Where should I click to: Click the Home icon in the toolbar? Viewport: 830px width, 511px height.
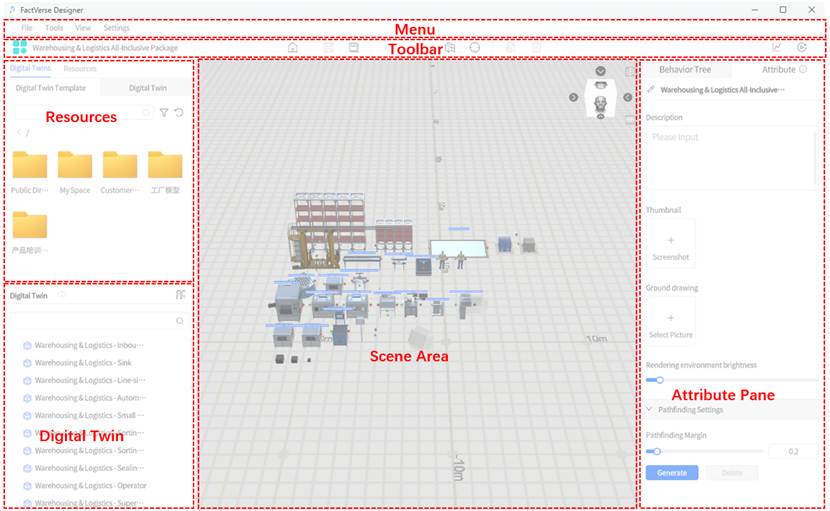pos(292,47)
